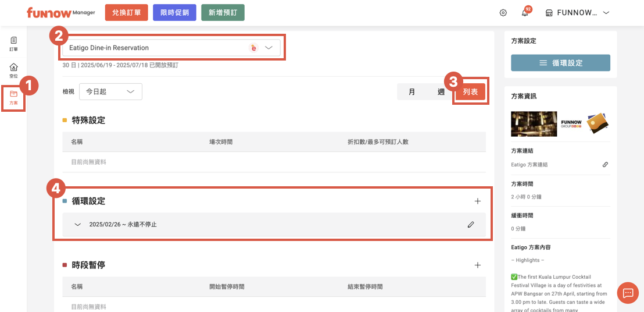Open the 方案 plans sidebar icon
The height and width of the screenshot is (312, 644).
13,97
